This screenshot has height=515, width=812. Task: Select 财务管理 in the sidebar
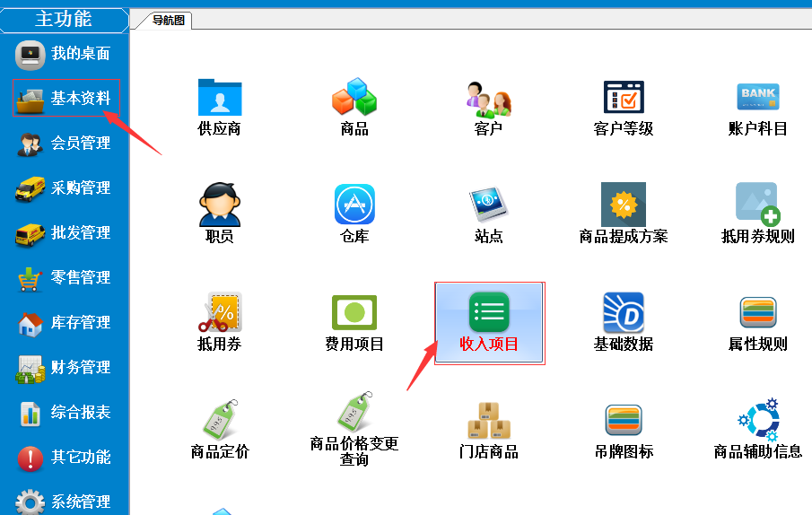[63, 368]
